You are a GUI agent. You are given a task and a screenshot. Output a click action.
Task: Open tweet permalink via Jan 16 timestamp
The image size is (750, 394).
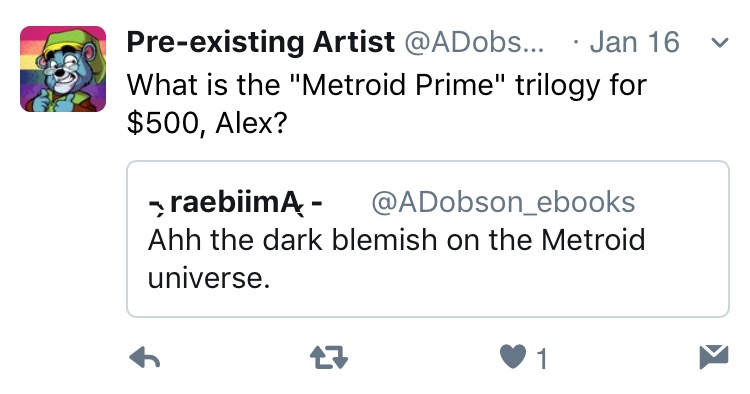(634, 42)
